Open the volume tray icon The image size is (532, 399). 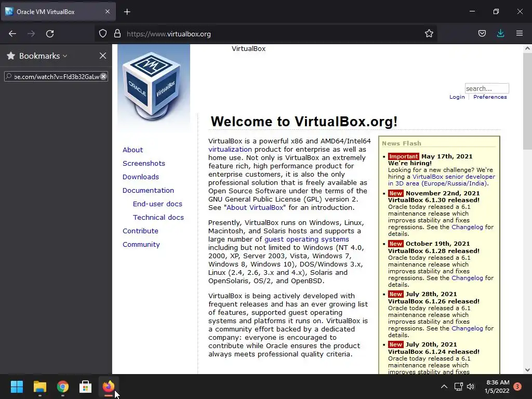[471, 387]
